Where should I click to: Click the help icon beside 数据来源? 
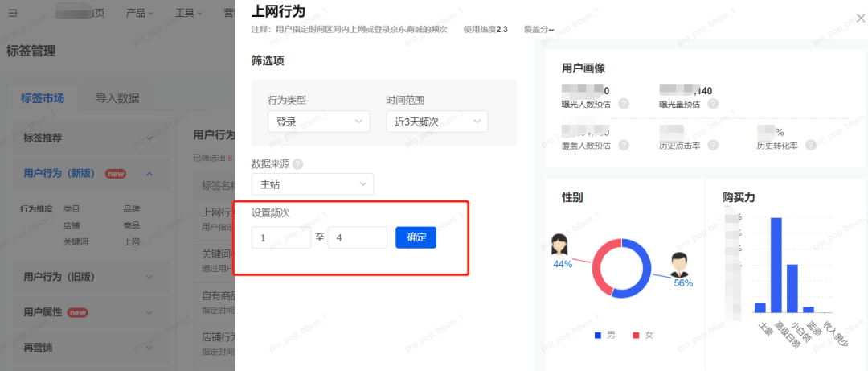[298, 164]
